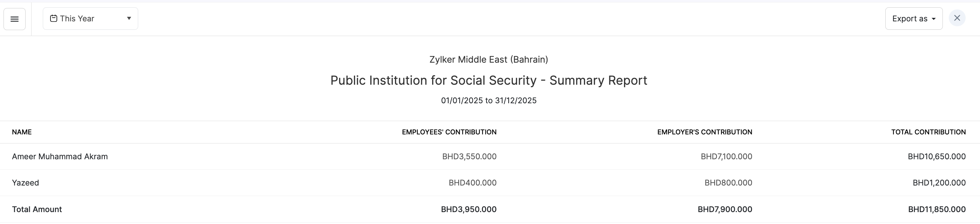
Task: Click Yazeed's employer contribution BHD800.000
Action: coord(728,183)
